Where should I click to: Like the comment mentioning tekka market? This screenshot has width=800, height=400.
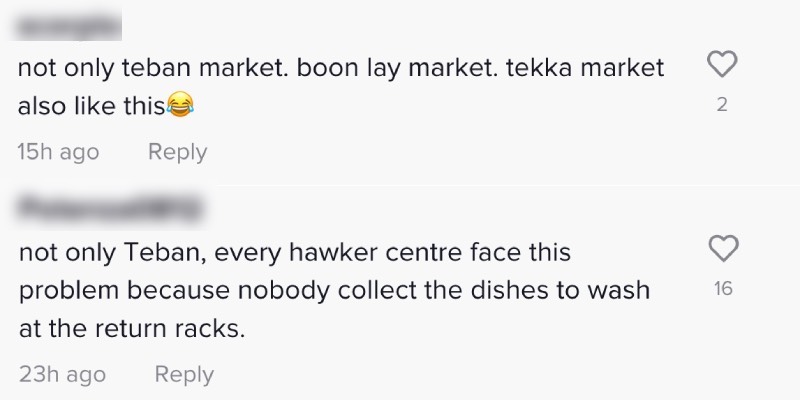point(722,66)
